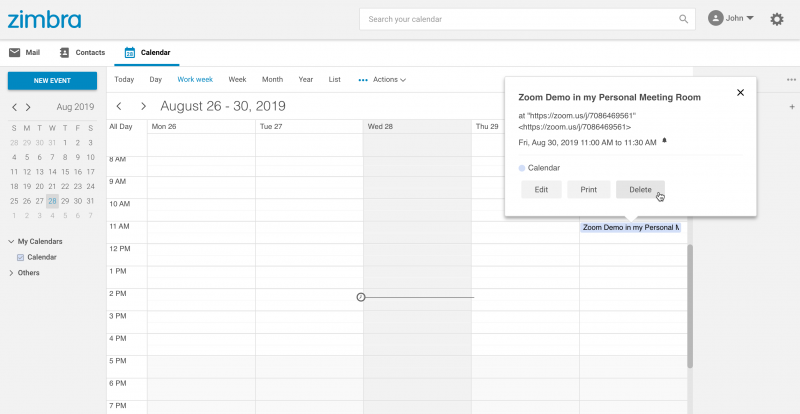
Task: Click the reminder bell icon
Action: coord(664,140)
